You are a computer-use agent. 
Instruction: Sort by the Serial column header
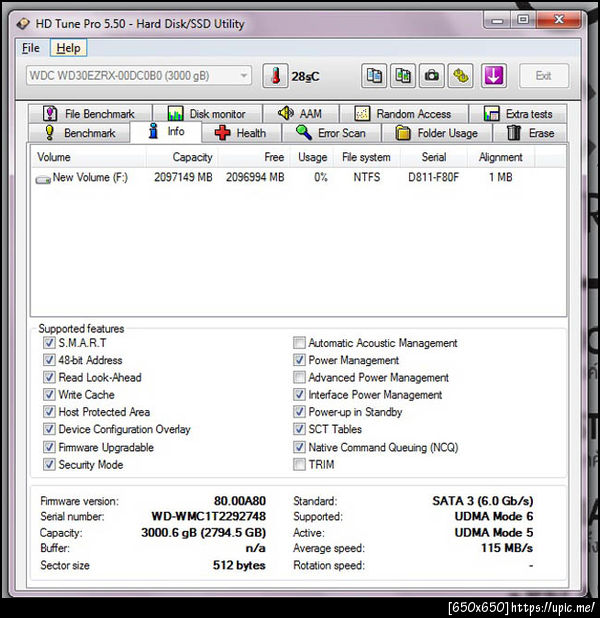434,157
